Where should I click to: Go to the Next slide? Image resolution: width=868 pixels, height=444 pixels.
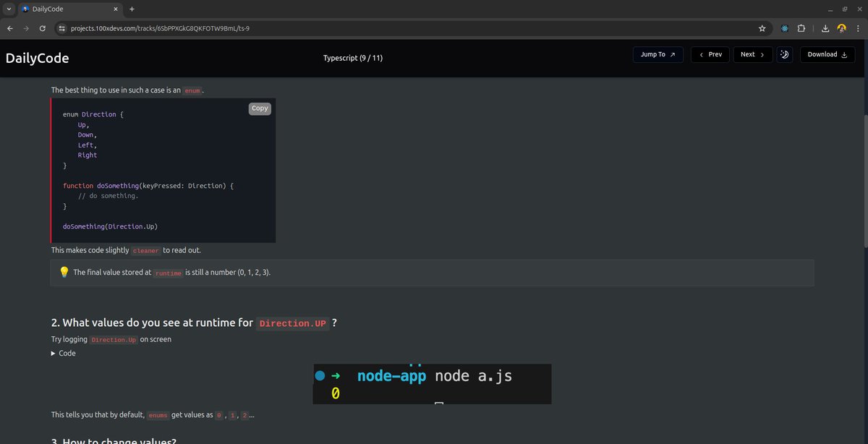pyautogui.click(x=752, y=54)
